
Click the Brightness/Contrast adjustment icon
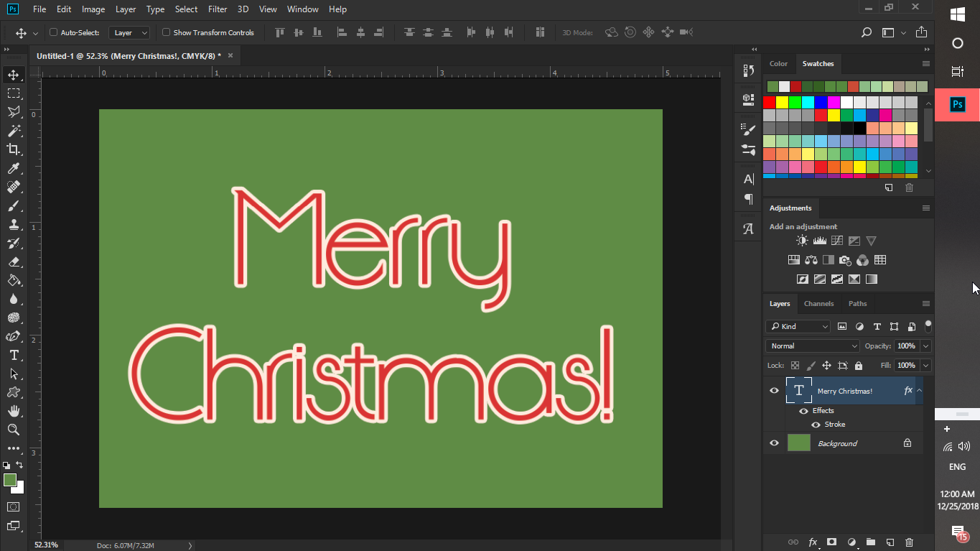[802, 241]
